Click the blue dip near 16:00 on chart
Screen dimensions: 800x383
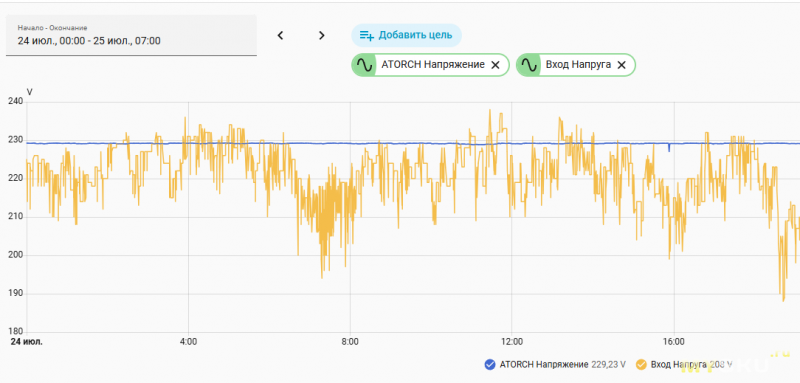tap(669, 148)
